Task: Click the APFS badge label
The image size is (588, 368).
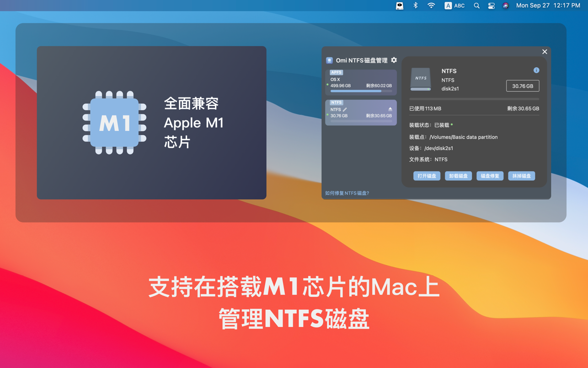Action: (337, 72)
